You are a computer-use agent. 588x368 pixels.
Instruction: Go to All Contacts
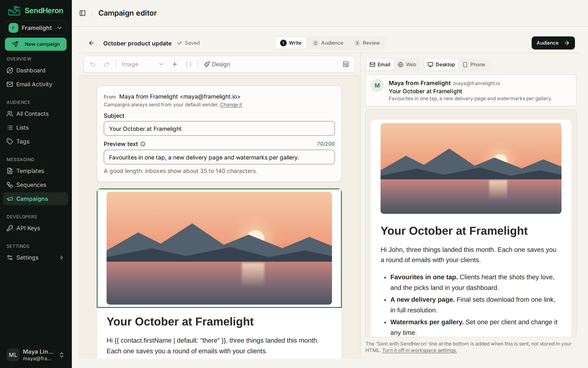click(x=36, y=114)
